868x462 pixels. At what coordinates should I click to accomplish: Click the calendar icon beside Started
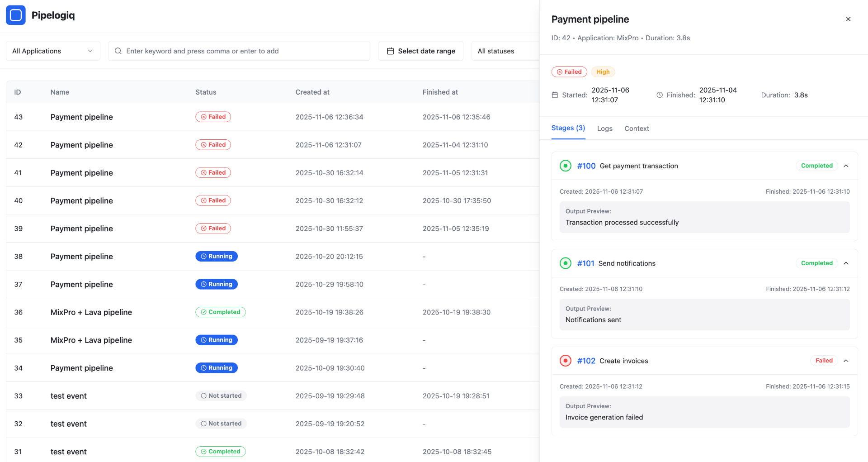(x=555, y=95)
